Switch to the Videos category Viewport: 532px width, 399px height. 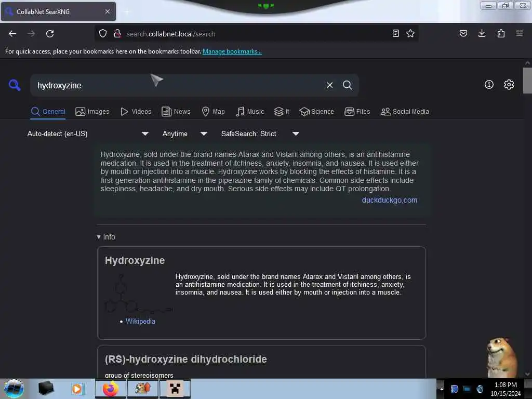(x=136, y=112)
